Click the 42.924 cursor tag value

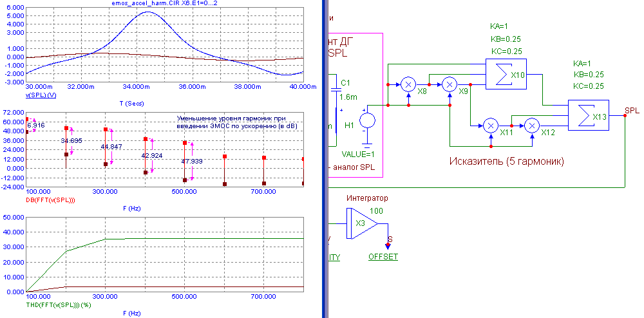(x=151, y=156)
